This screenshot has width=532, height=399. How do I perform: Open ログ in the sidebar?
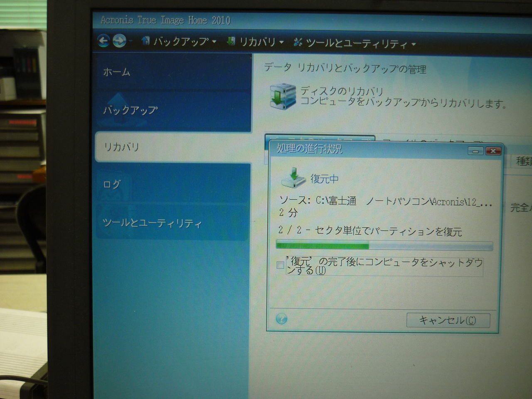pyautogui.click(x=173, y=184)
